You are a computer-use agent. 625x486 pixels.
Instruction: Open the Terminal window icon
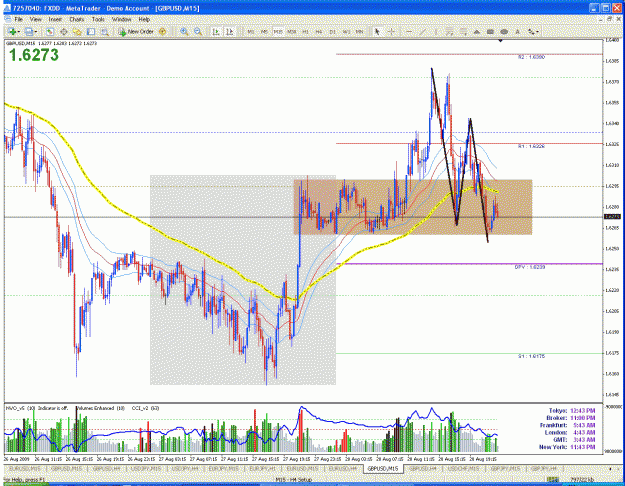point(91,31)
